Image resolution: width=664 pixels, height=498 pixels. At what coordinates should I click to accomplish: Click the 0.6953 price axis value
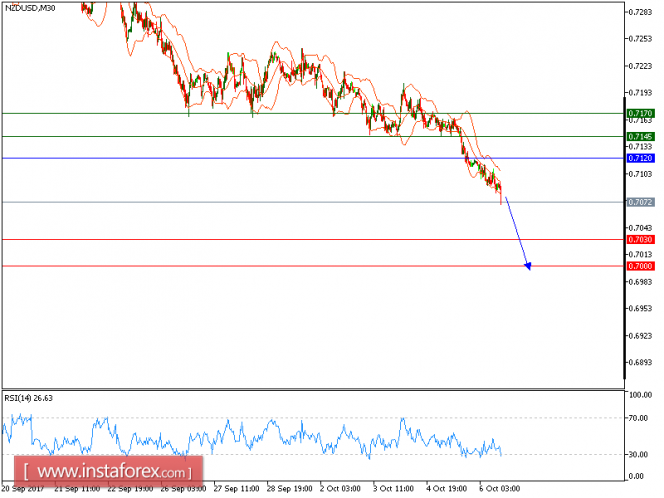point(640,309)
